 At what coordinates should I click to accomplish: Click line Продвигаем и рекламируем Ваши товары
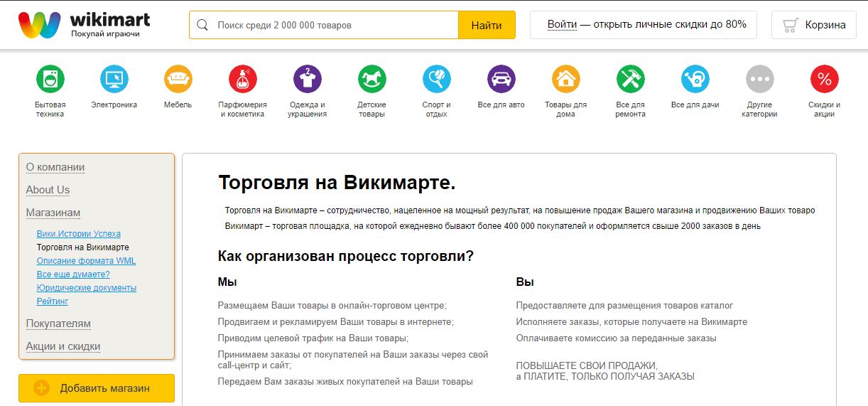tap(336, 322)
